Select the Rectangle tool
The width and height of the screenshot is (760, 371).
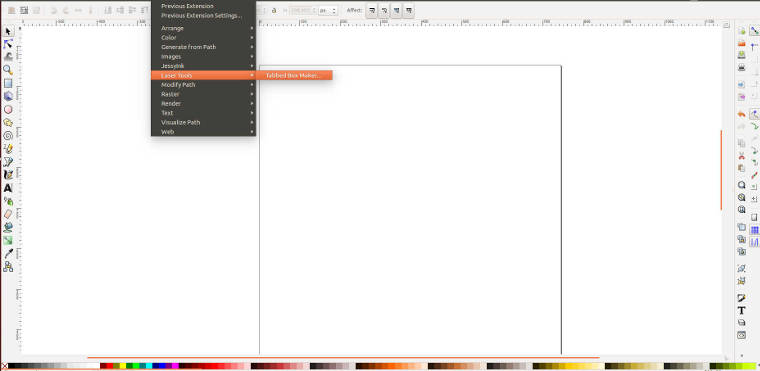(8, 83)
